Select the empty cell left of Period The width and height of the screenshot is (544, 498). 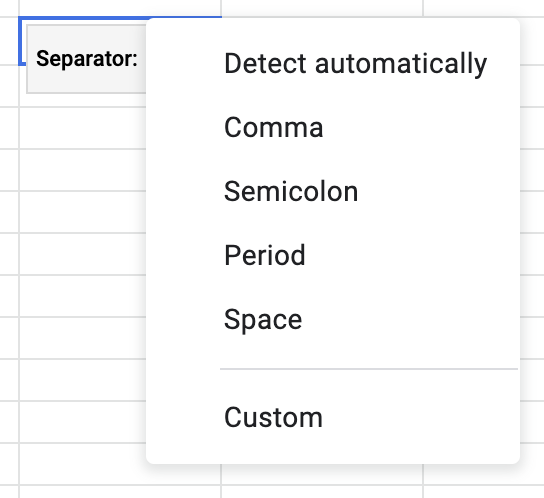pos(83,254)
